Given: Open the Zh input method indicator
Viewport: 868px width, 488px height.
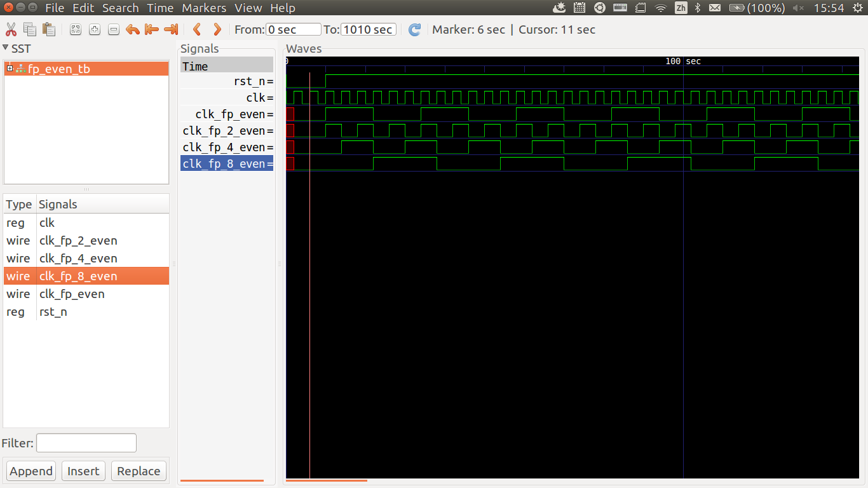Looking at the screenshot, I should (x=681, y=8).
